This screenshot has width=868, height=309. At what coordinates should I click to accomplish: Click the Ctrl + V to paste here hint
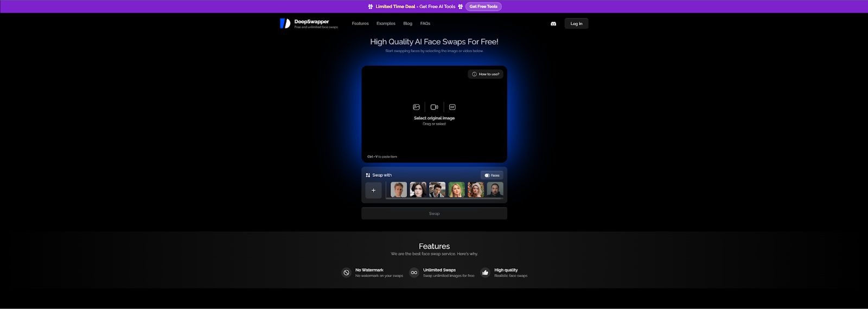click(x=382, y=157)
